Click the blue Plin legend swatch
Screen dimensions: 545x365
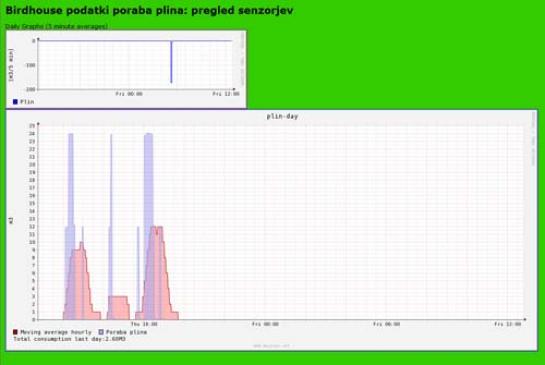(x=15, y=102)
